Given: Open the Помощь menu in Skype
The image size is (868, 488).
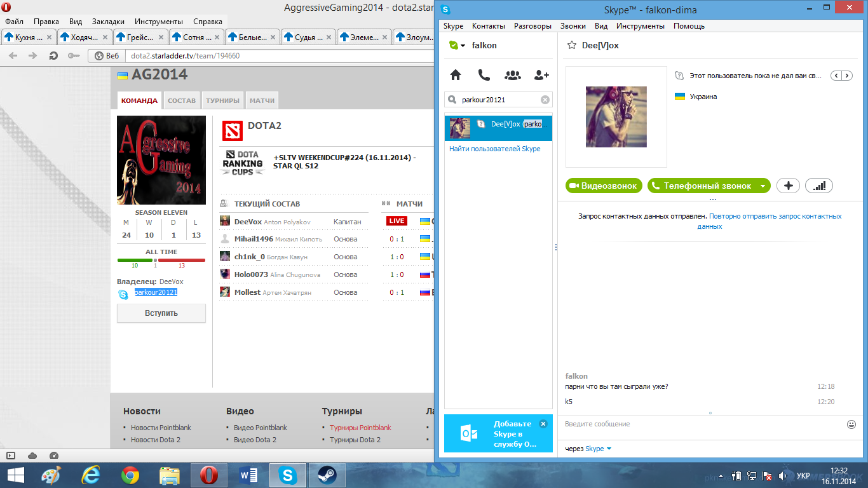Looking at the screenshot, I should point(689,26).
